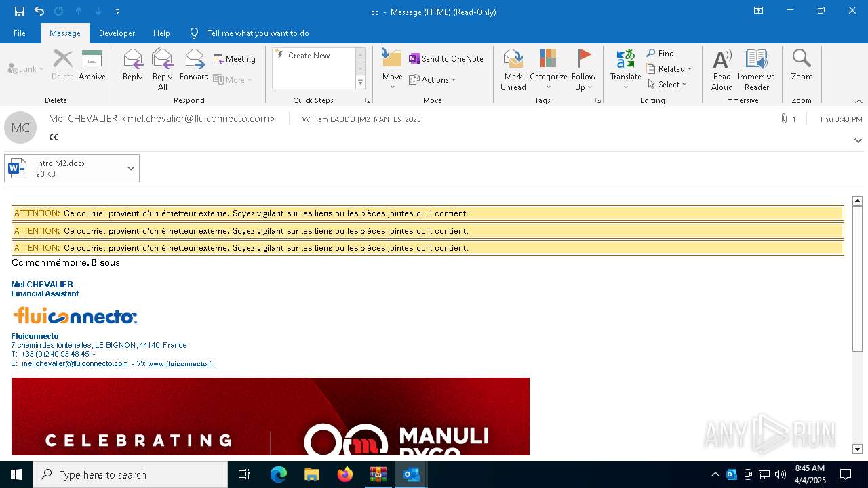Open the notifications action center

[x=846, y=474]
